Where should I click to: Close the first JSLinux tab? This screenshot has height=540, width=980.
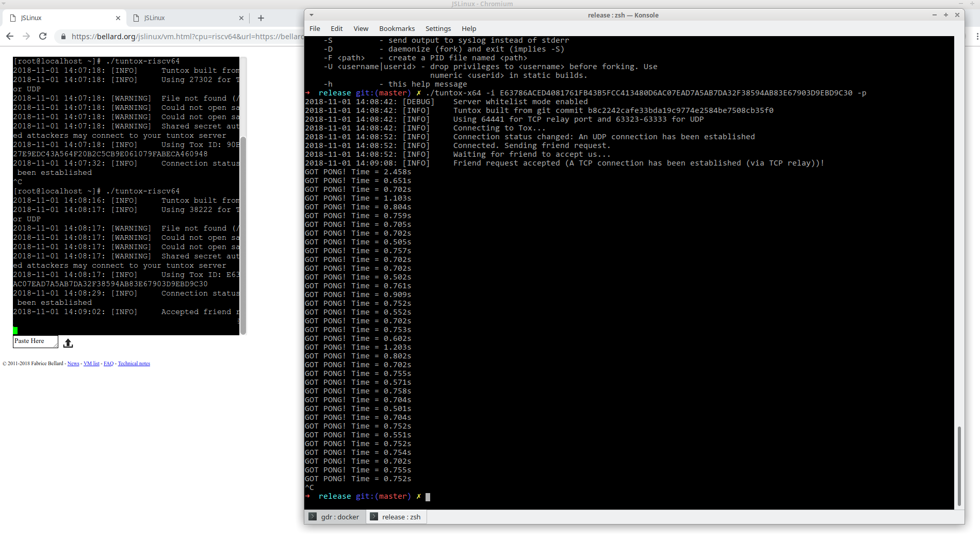pyautogui.click(x=118, y=18)
